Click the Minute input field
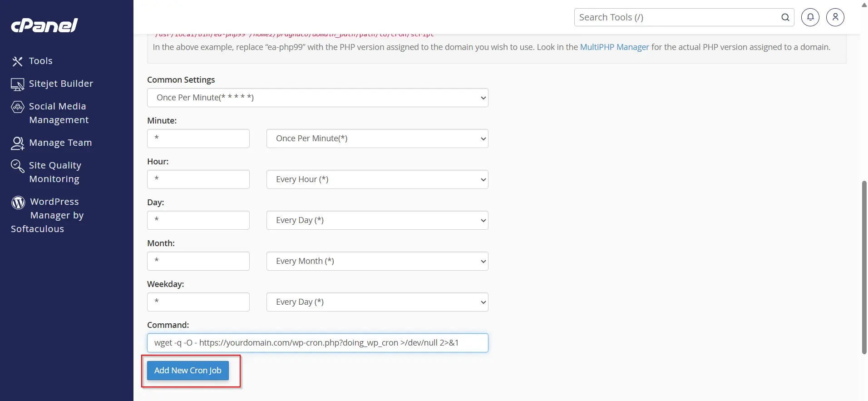The height and width of the screenshot is (401, 868). pos(198,139)
